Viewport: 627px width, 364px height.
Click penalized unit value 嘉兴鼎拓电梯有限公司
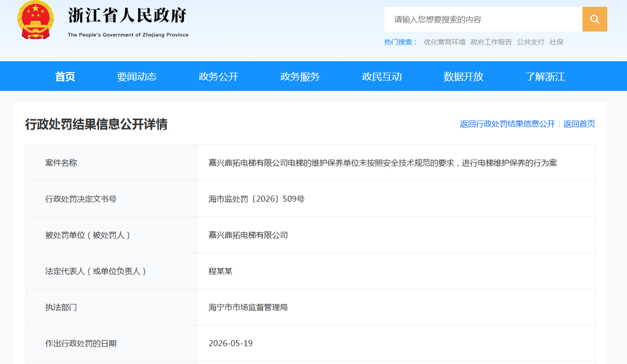coord(248,235)
